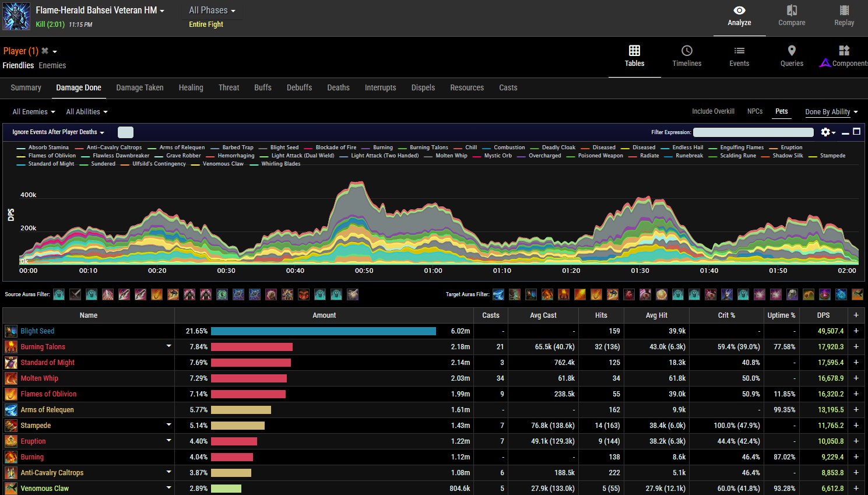
Task: Click the gear settings icon above the chart
Action: click(825, 132)
